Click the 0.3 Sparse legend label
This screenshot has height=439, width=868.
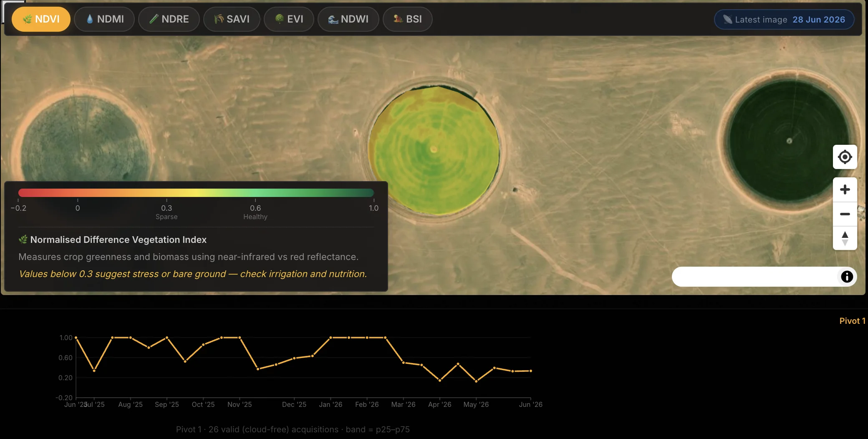pyautogui.click(x=167, y=212)
